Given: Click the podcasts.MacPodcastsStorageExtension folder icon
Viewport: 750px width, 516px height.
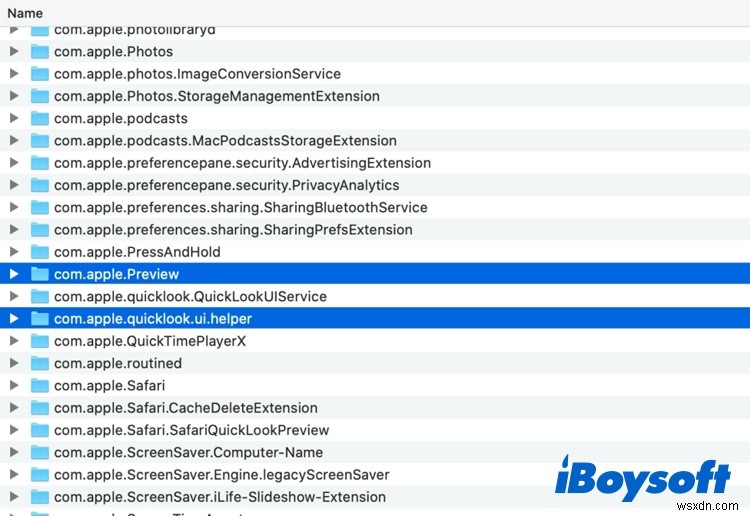Looking at the screenshot, I should pyautogui.click(x=40, y=140).
